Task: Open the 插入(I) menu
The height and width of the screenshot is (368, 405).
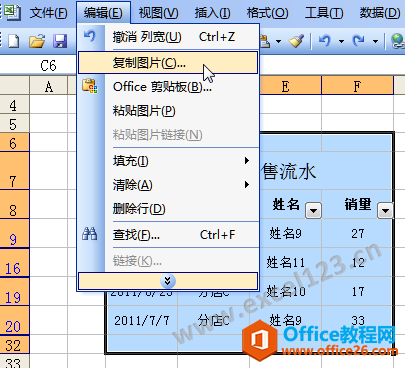Action: (x=212, y=13)
